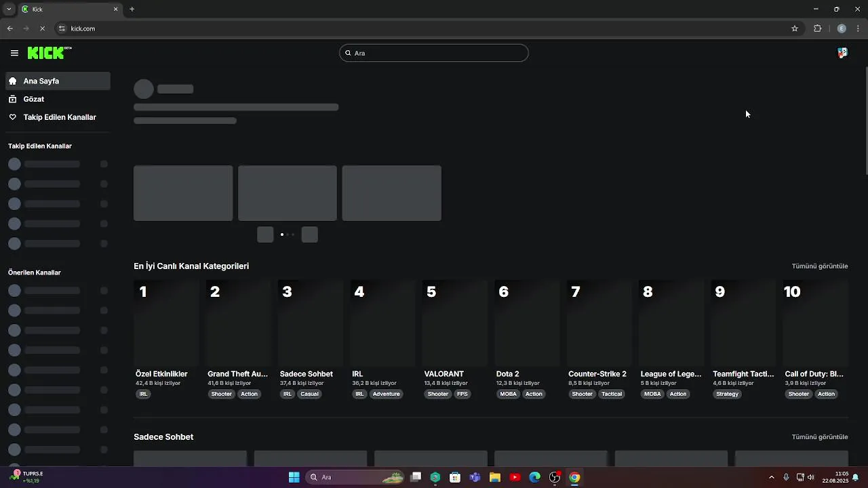Open the IRL category title ranked 4

tap(357, 373)
